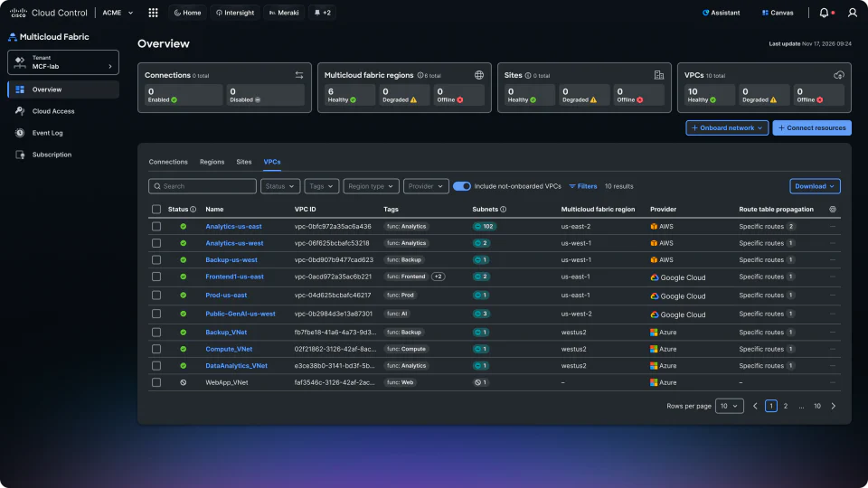The image size is (868, 488).
Task: Open the Download dropdown button
Action: click(815, 186)
